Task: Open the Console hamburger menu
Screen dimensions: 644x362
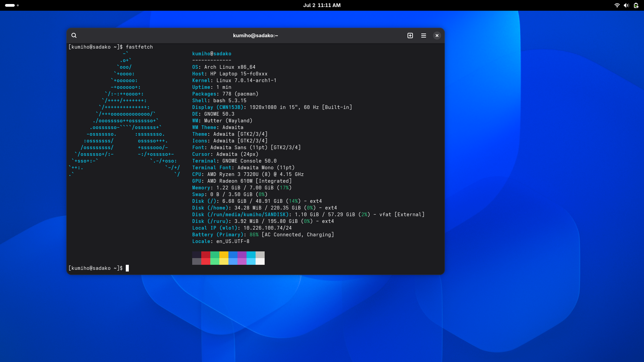Action: coord(424,36)
